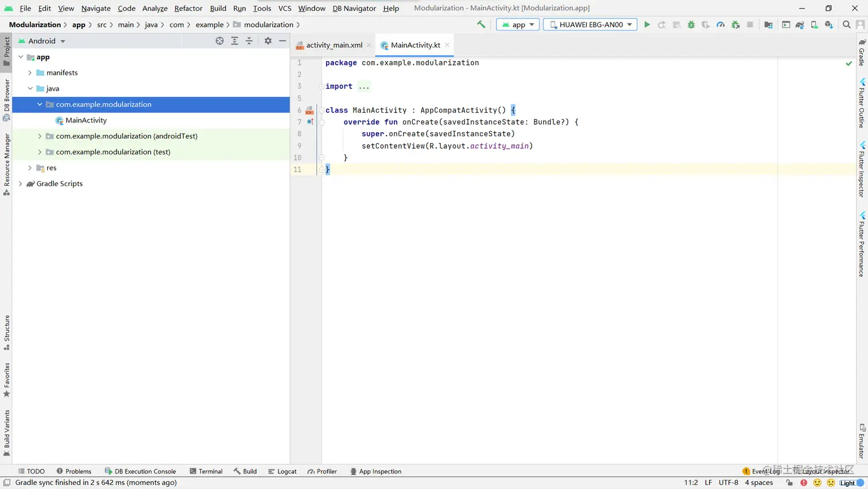Click Expand All icon in project panel

pos(235,41)
